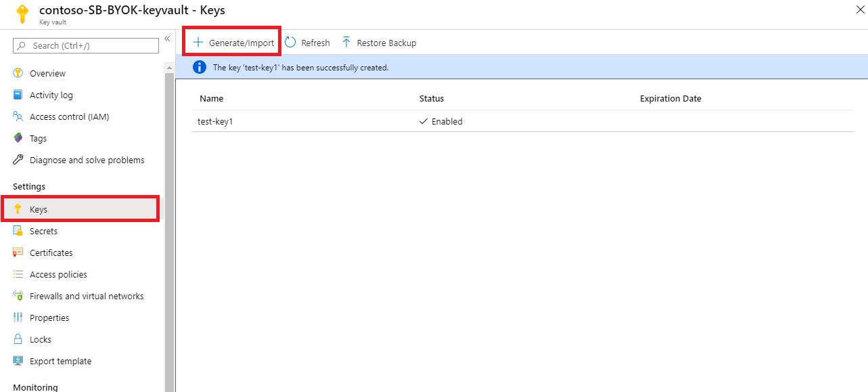Select Firewalls and virtual networks
Image resolution: width=868 pixels, height=392 pixels.
86,296
